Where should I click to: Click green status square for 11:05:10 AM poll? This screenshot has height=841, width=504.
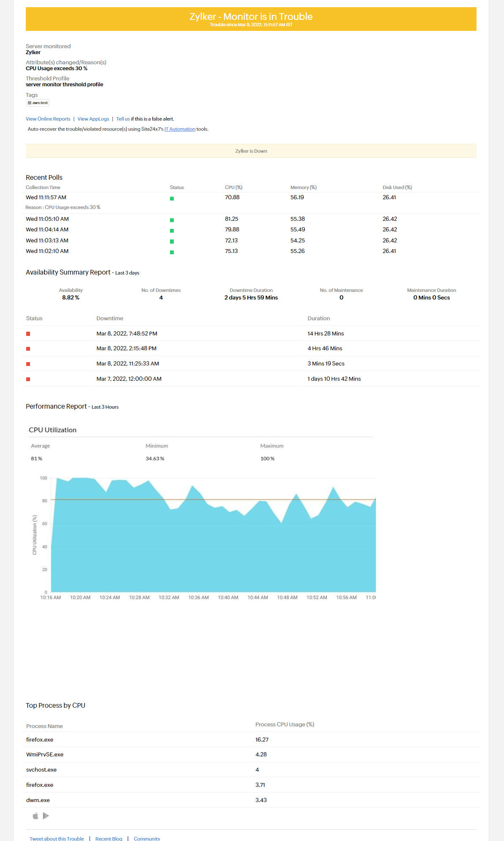pos(172,220)
